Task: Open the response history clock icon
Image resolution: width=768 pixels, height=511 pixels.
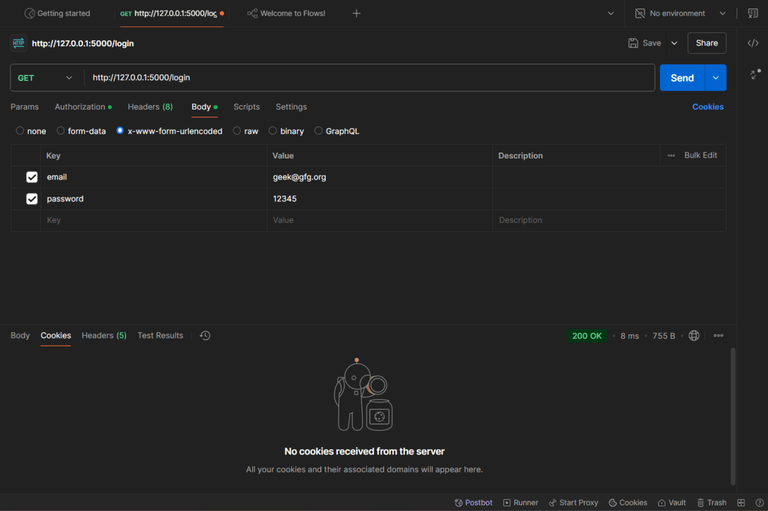Action: pyautogui.click(x=205, y=336)
